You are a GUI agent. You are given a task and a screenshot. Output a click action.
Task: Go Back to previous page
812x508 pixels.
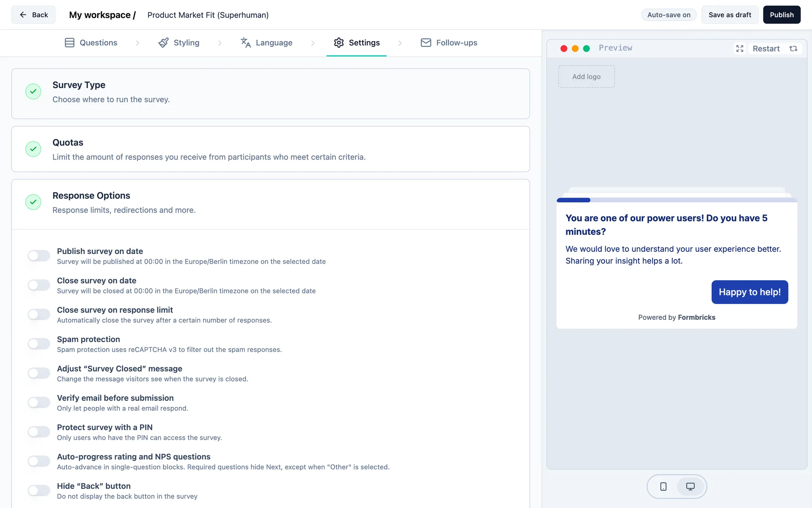pos(33,15)
